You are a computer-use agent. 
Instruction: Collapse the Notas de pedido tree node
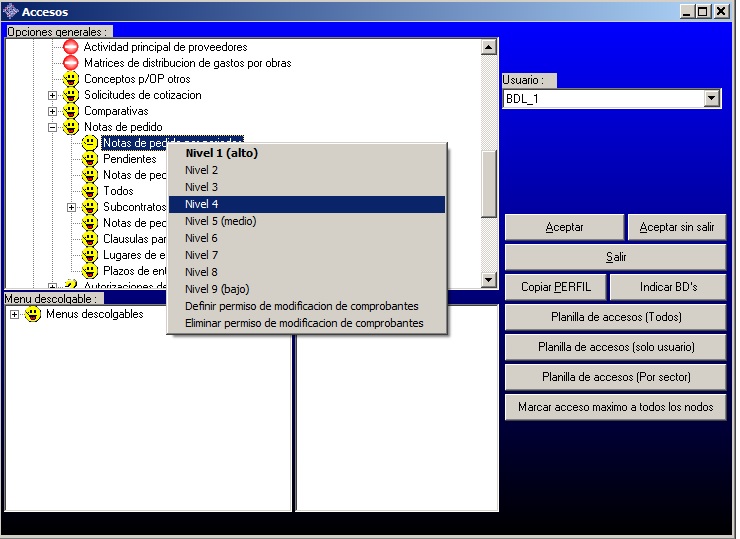[53, 127]
